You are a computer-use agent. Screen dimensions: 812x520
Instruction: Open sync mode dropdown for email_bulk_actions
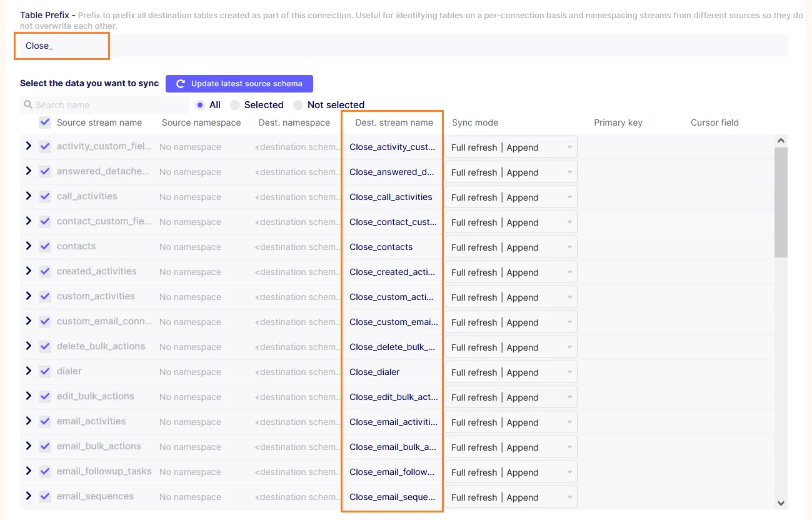point(511,447)
